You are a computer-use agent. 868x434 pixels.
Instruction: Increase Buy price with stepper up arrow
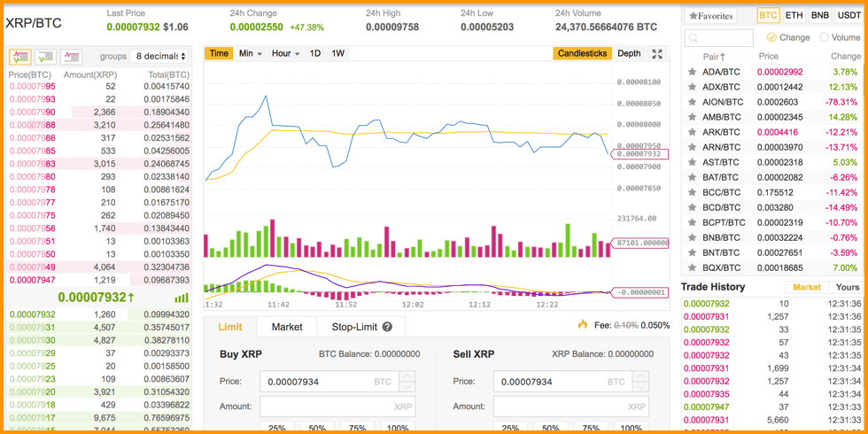point(407,376)
